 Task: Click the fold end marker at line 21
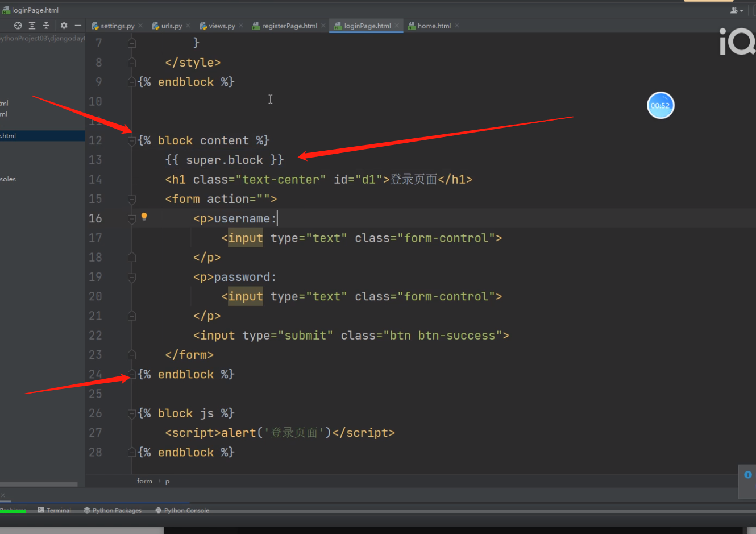coord(132,316)
